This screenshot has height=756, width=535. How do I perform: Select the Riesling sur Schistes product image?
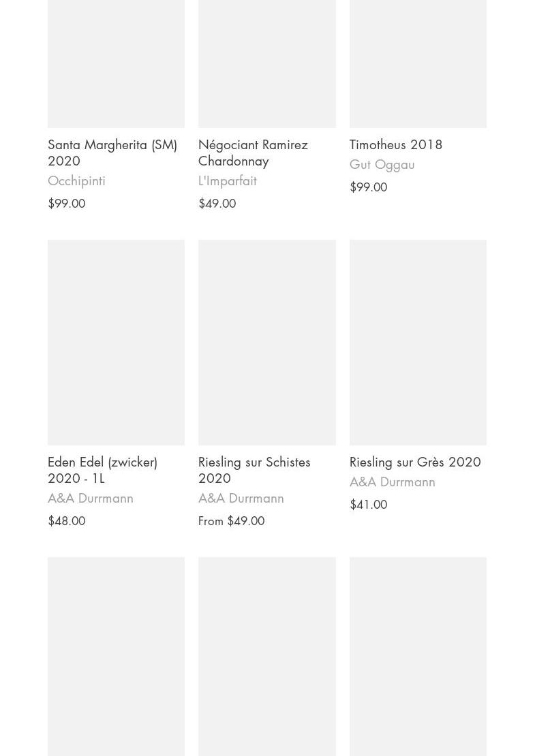[x=266, y=343]
